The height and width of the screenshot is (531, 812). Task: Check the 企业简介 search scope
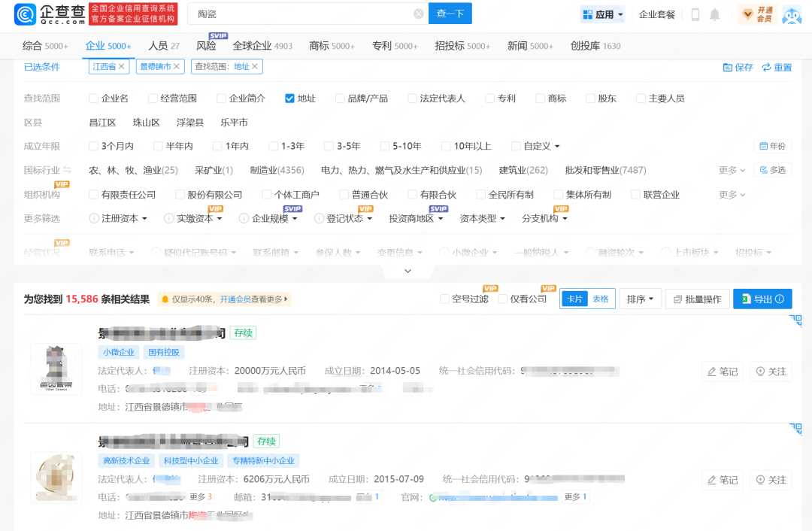coord(221,99)
